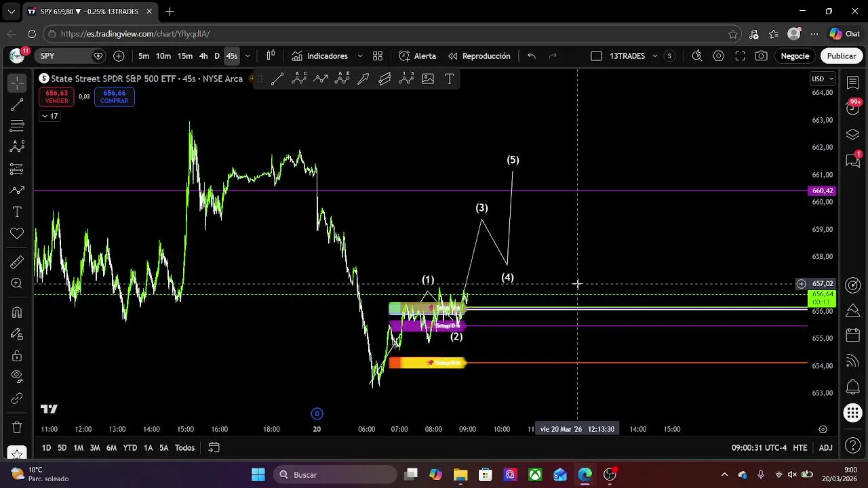Toggle the magnet snapping mode
The image size is (868, 488).
[17, 312]
